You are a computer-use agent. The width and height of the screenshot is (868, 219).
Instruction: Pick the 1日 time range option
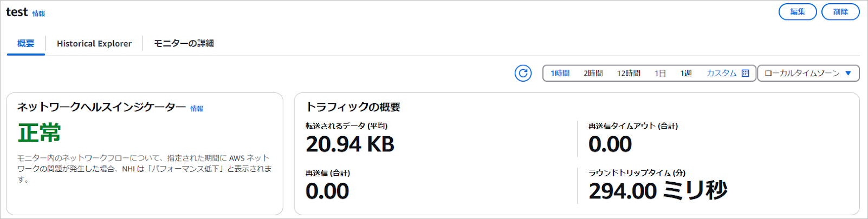click(x=660, y=73)
